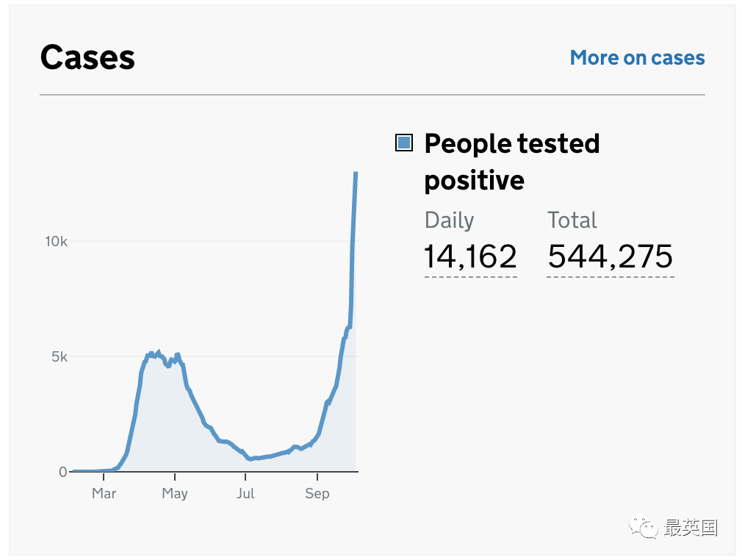Click the Daily column label

click(449, 220)
